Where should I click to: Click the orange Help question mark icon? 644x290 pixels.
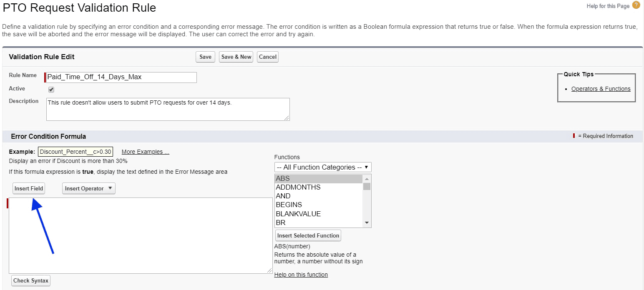(x=636, y=5)
